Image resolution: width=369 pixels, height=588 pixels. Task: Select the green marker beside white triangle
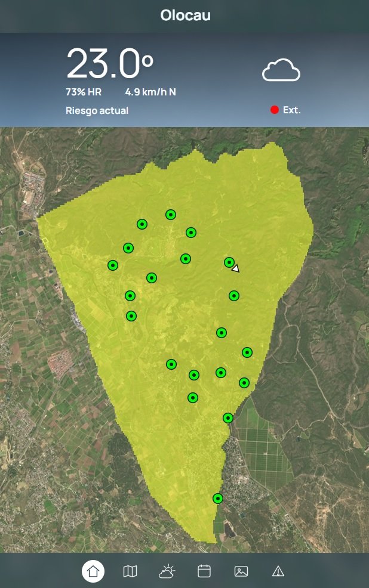229,262
